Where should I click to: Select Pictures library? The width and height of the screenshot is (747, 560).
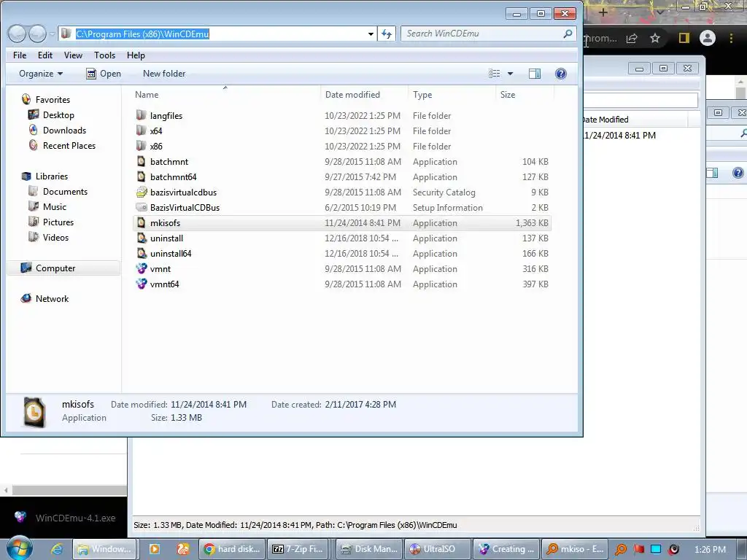58,222
